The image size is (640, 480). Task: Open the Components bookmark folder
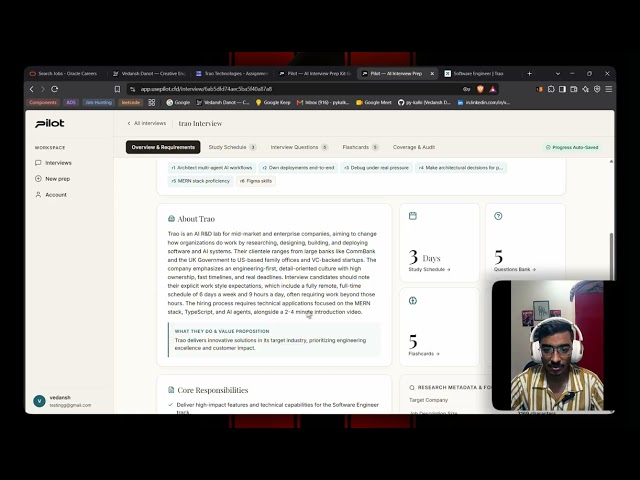43,102
